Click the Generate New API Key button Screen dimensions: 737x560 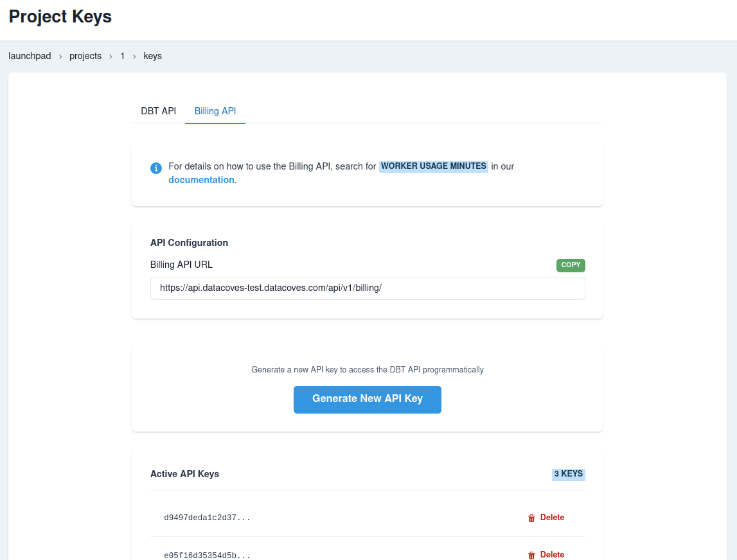pyautogui.click(x=367, y=399)
